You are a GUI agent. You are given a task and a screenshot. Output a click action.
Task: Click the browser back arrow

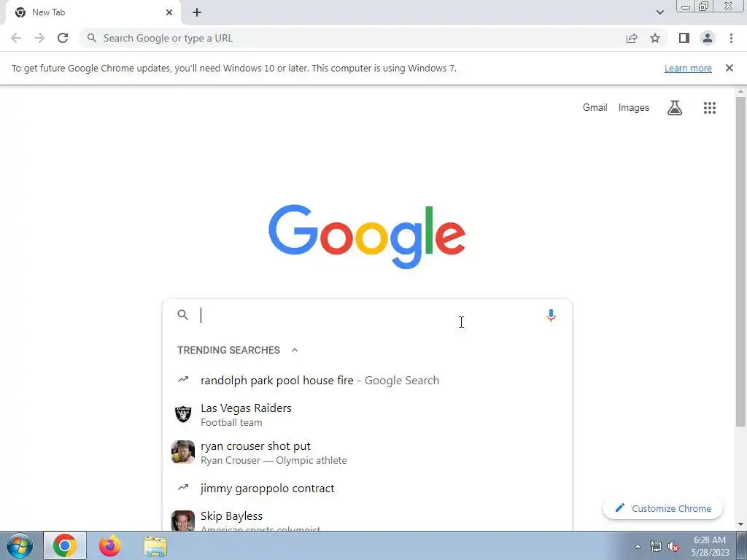(16, 38)
